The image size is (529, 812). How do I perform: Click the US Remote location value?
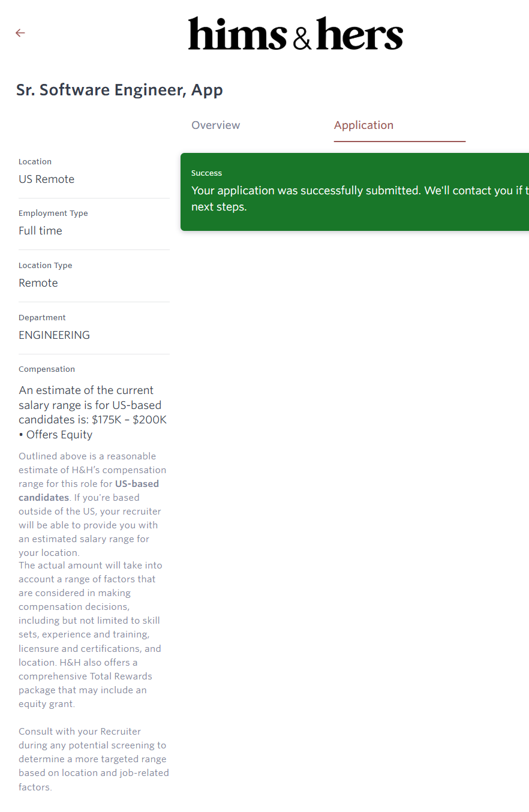(47, 179)
